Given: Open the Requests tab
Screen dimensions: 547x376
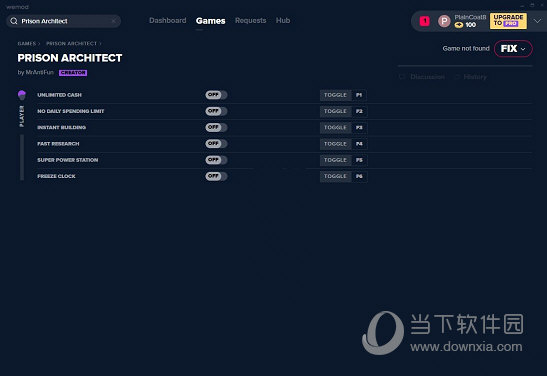Looking at the screenshot, I should 250,21.
